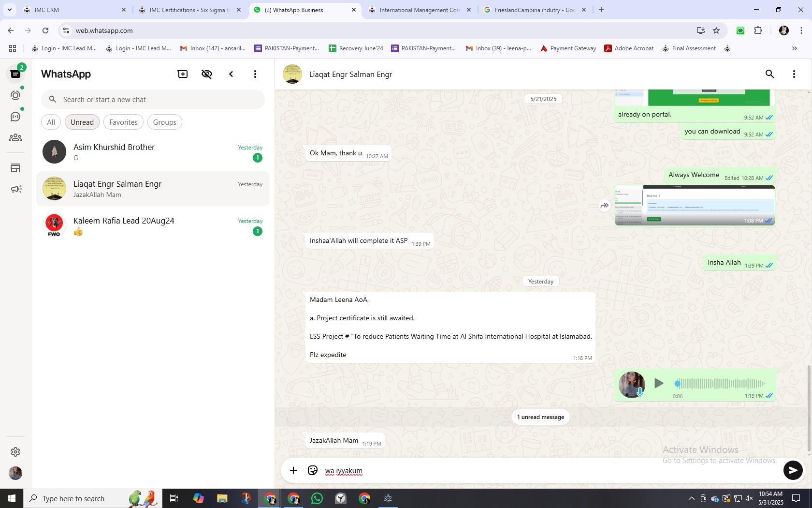Screen dimensions: 812x508
Task: Open attach plus icon in message bar
Action: pyautogui.click(x=293, y=470)
